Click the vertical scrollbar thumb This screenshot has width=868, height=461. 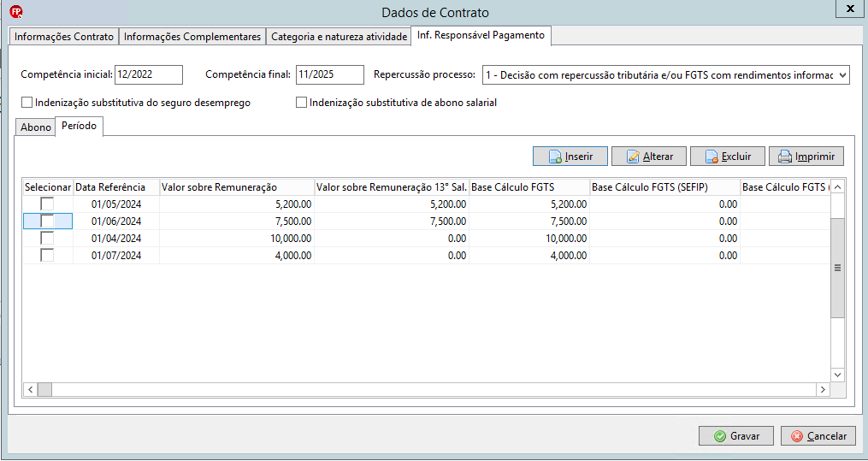tap(837, 268)
